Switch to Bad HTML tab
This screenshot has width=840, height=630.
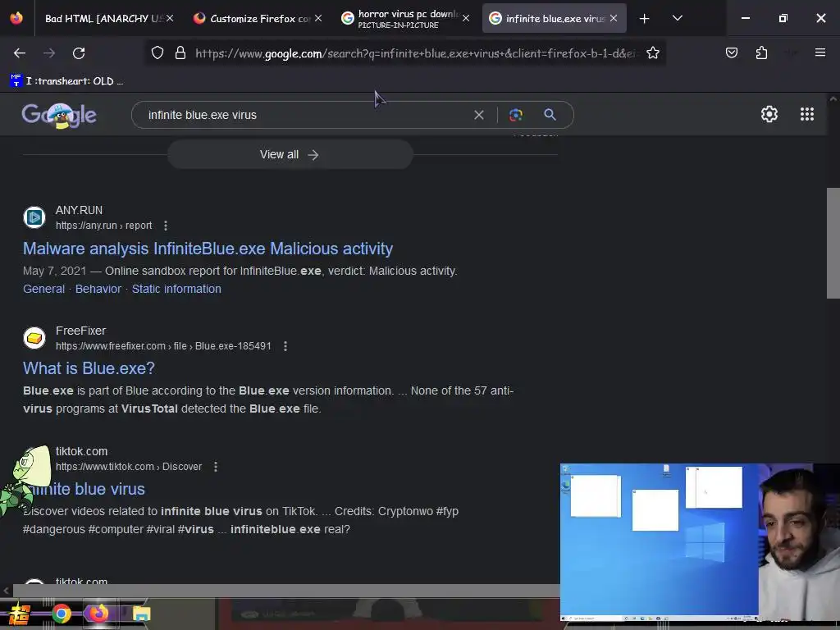102,19
